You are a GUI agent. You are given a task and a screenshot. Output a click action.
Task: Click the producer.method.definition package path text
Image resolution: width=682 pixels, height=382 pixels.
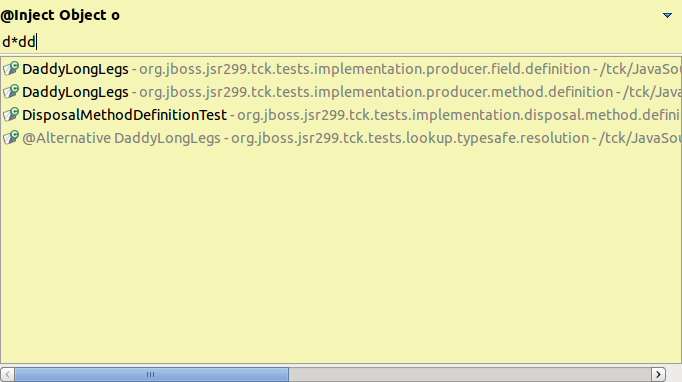[x=376, y=92]
